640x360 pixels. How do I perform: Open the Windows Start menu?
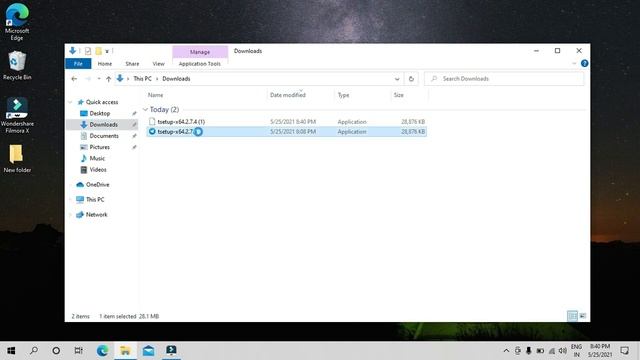coord(11,351)
